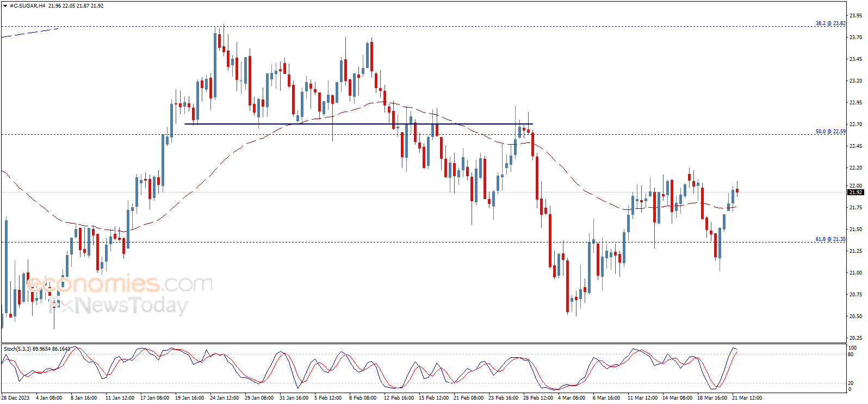
Task: Click the 20.25 price axis label
Action: click(x=855, y=338)
